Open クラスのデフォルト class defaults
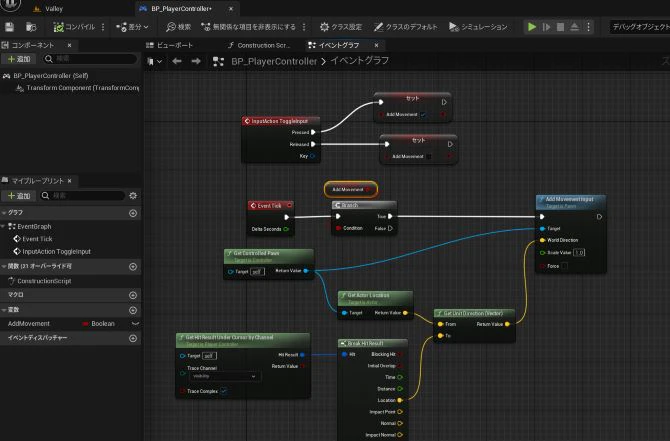The image size is (670, 441). click(x=406, y=27)
